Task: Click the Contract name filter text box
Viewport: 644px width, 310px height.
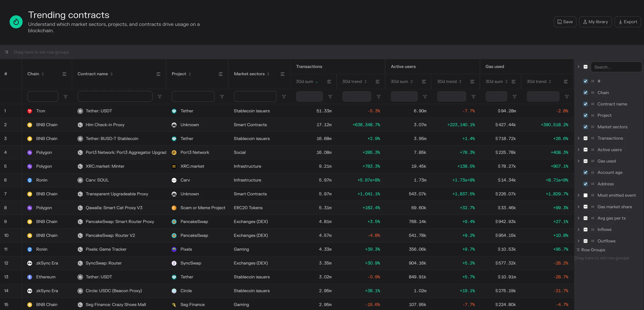Action: 115,97
